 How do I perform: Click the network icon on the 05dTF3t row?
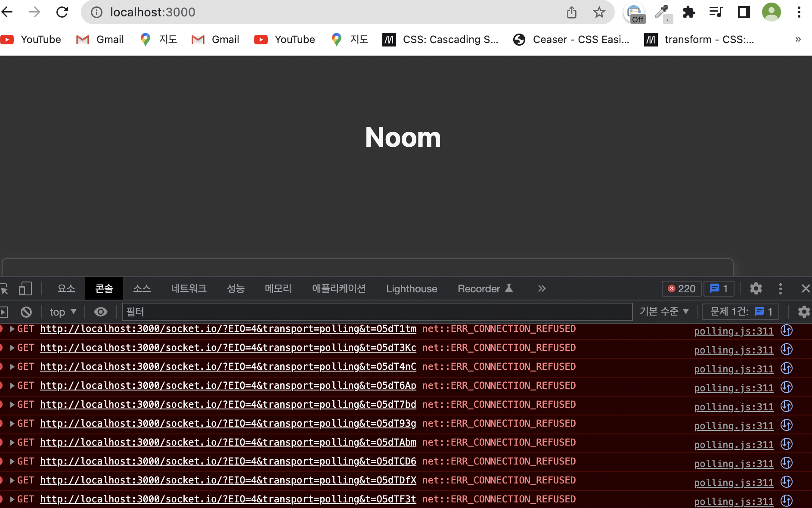(787, 501)
